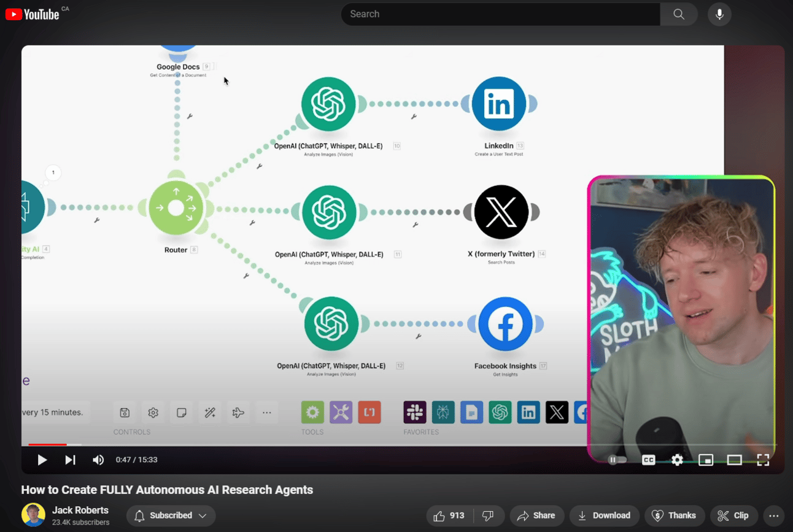Download the video

click(x=605, y=516)
